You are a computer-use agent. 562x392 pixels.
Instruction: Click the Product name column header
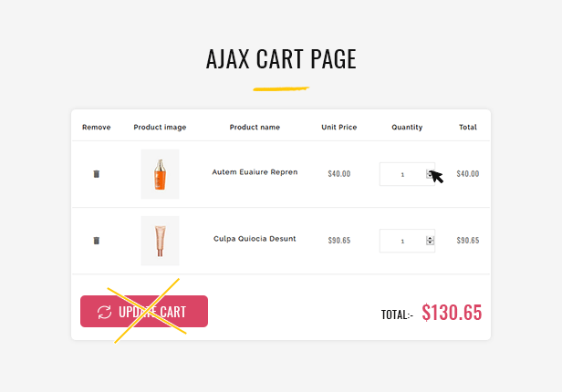255,127
